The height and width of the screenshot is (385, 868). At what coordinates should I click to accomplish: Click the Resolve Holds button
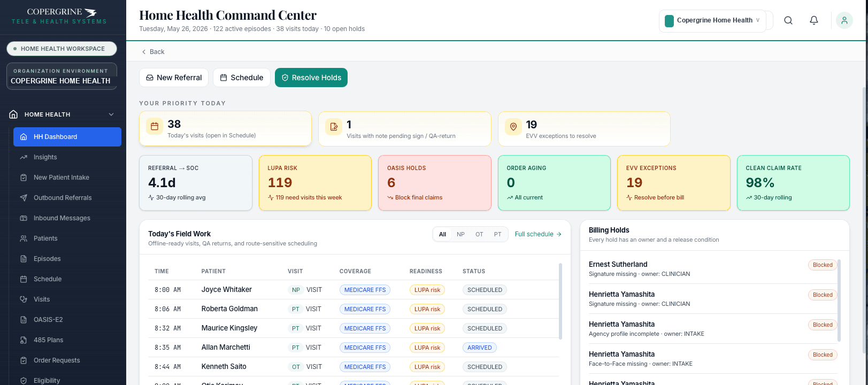[311, 78]
